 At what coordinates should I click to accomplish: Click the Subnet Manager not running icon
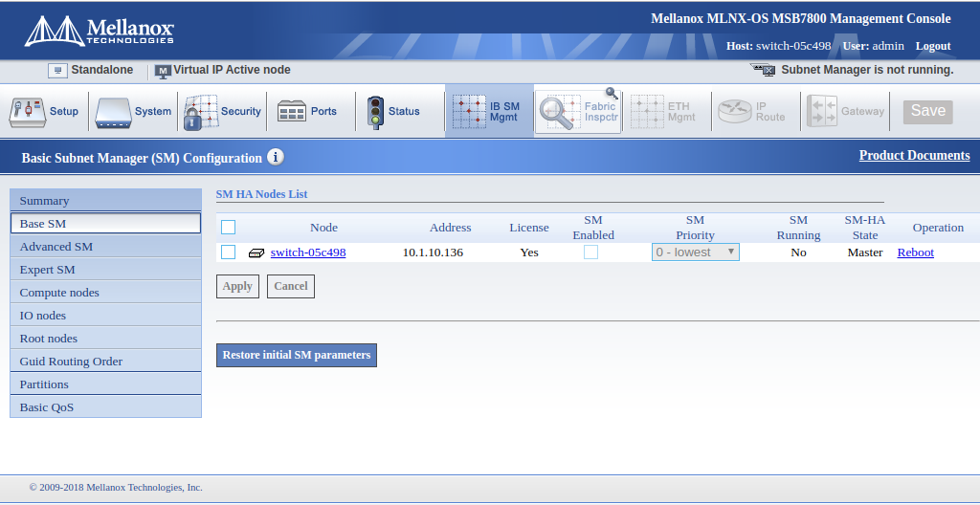point(763,70)
